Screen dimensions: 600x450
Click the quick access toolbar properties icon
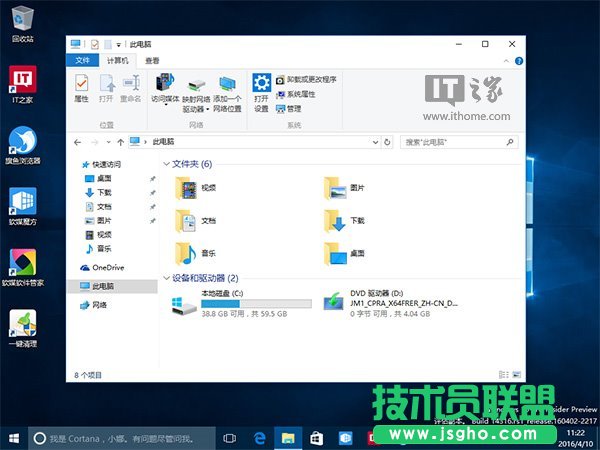pos(95,44)
